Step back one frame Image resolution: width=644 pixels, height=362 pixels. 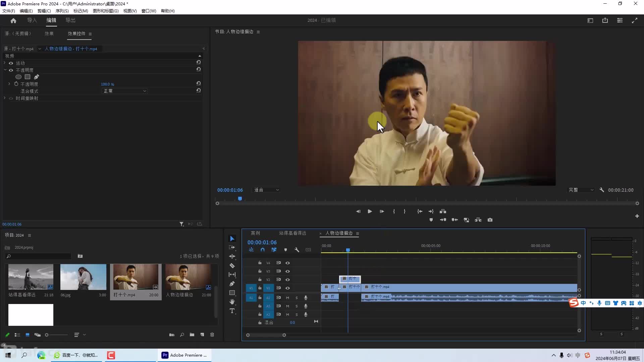(358, 211)
